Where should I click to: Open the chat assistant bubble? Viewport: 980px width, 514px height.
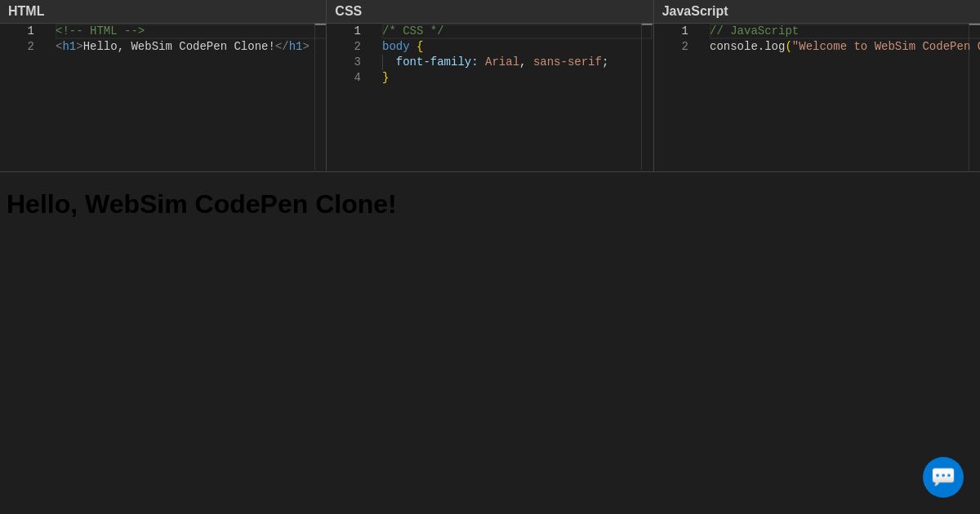click(943, 477)
